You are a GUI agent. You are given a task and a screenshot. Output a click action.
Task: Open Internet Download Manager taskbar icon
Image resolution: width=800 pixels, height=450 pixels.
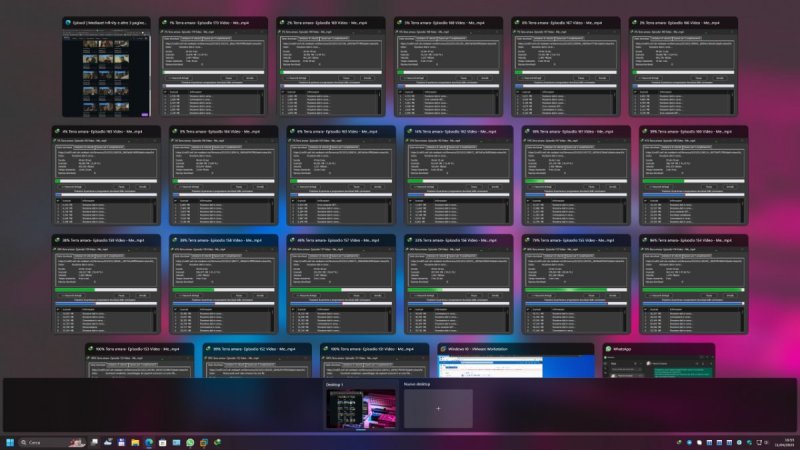(217, 442)
